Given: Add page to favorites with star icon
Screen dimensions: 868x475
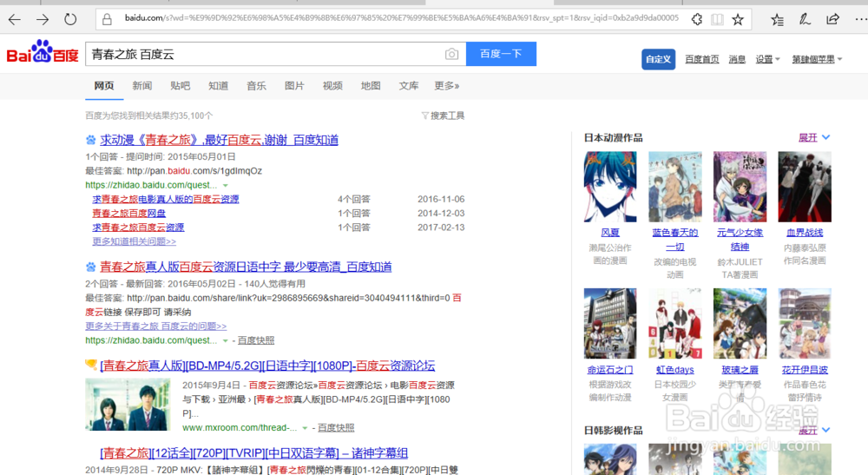Looking at the screenshot, I should (737, 20).
